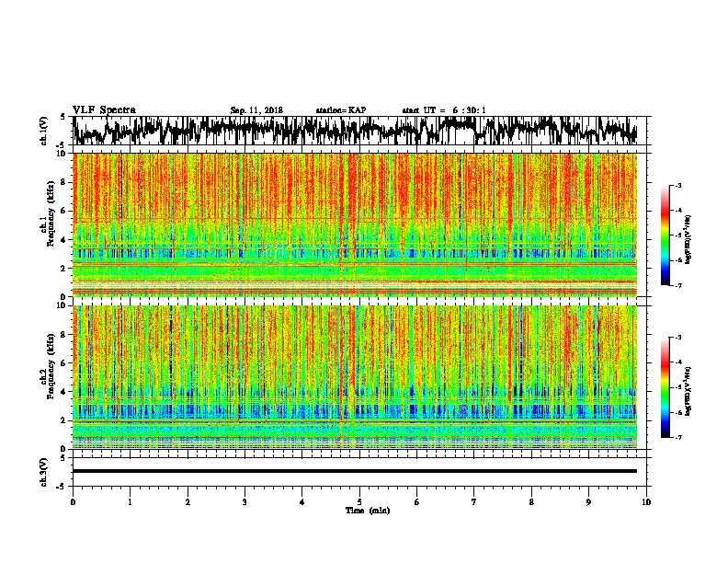
Task: Select the date text "Sep. 11, 2018"
Action: 256,110
